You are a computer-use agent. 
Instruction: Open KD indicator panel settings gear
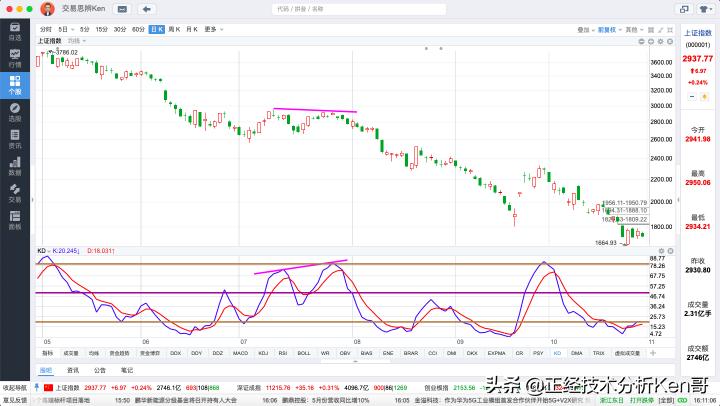661,251
